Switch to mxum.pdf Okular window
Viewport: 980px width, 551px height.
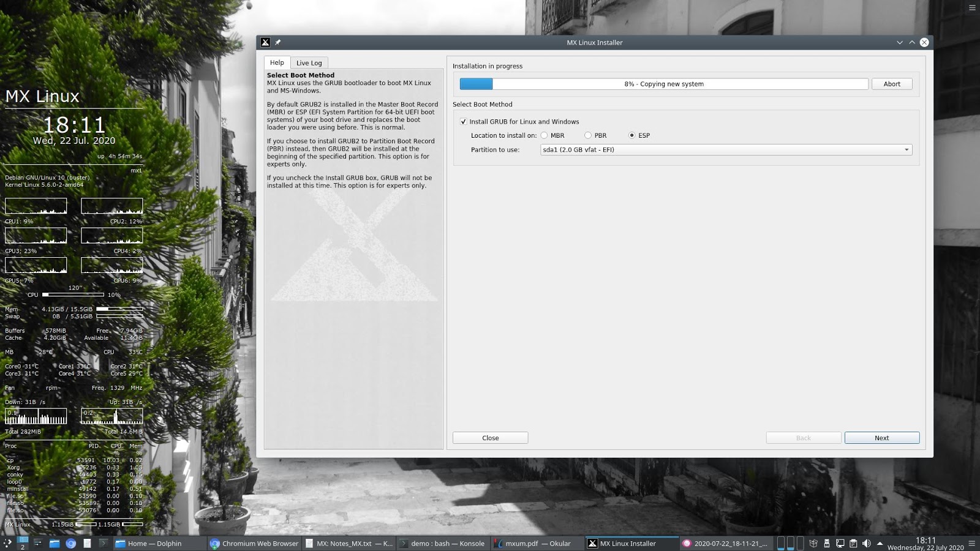coord(537,543)
